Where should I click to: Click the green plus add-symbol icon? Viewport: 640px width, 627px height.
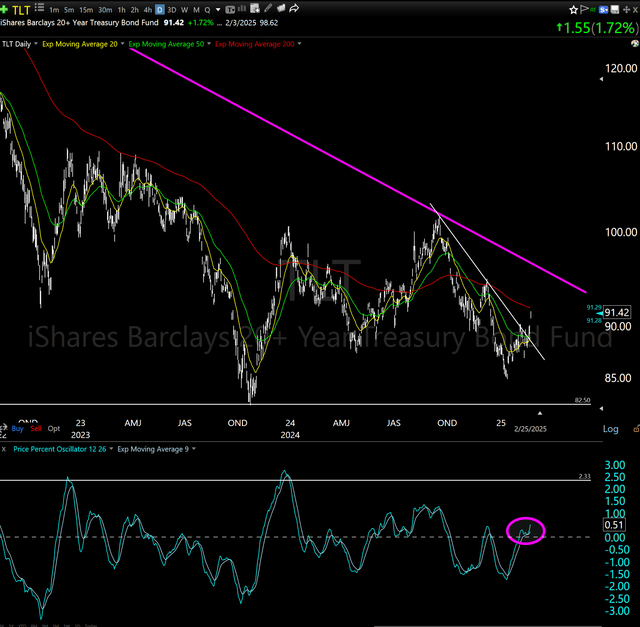coord(4,9)
